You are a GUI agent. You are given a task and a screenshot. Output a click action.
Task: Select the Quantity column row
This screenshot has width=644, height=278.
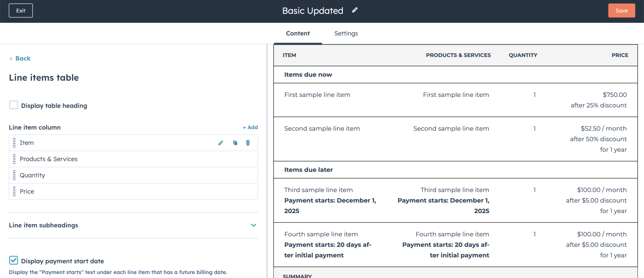133,175
